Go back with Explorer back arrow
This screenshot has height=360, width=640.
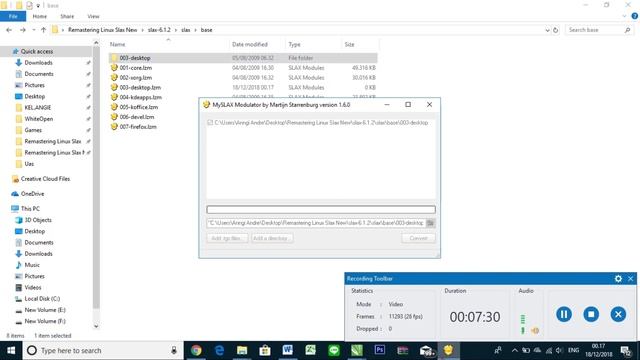(x=9, y=30)
